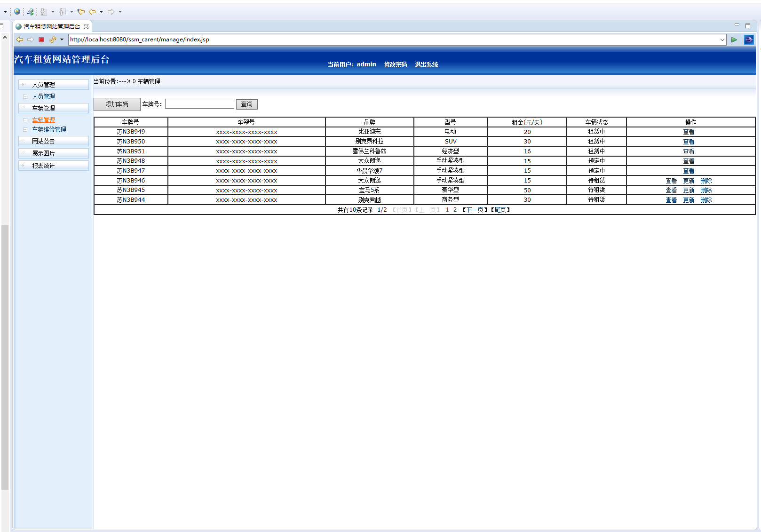Click the yellow Back navigation arrow in top toolbar
The width and height of the screenshot is (761, 532).
92,12
